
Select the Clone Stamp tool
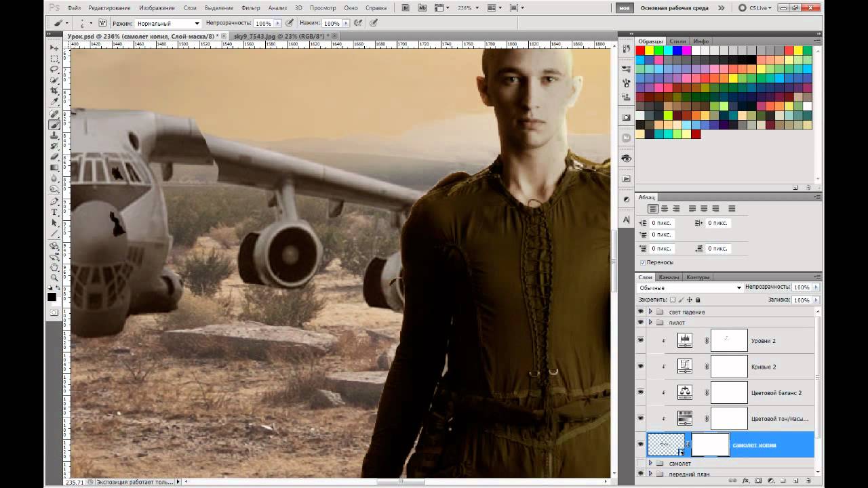[x=54, y=135]
